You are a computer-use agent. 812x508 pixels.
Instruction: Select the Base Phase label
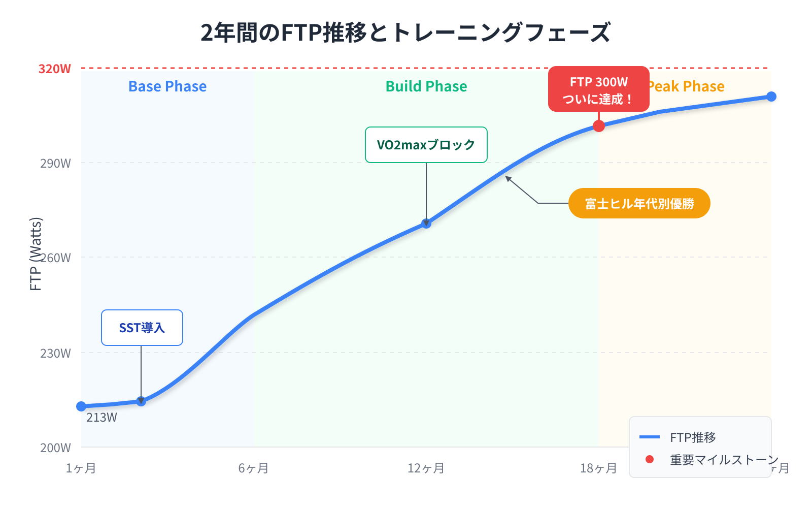[x=167, y=86]
